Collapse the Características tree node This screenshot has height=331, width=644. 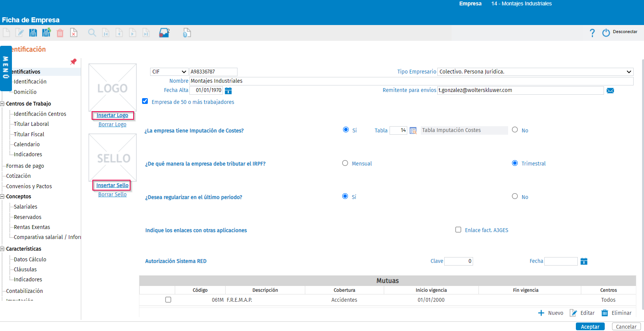2,249
